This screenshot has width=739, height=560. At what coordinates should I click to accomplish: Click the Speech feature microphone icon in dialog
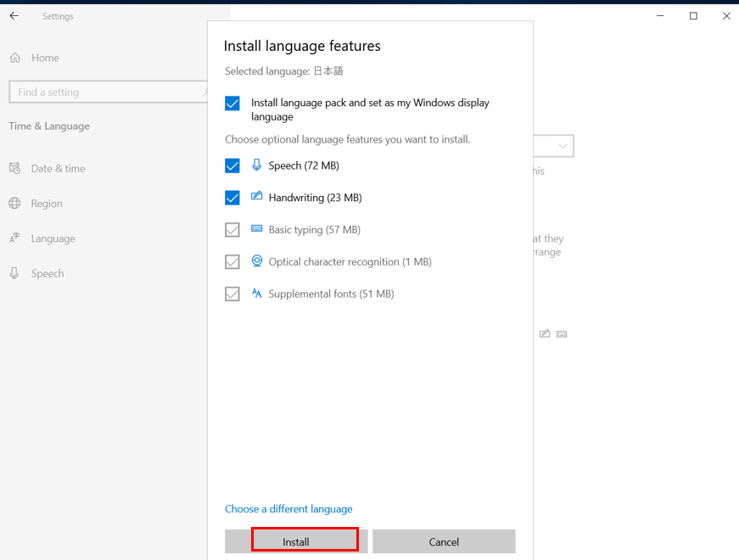coord(256,165)
